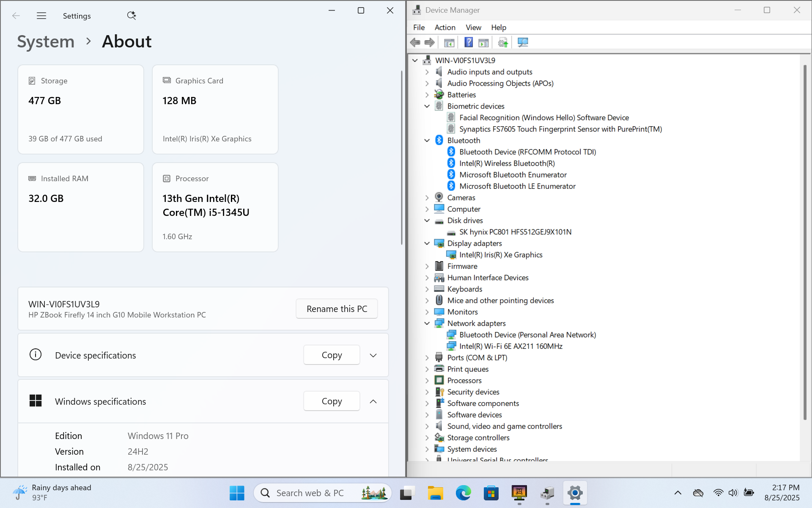Click Device Manager vertical scrollbar

[x=805, y=241]
